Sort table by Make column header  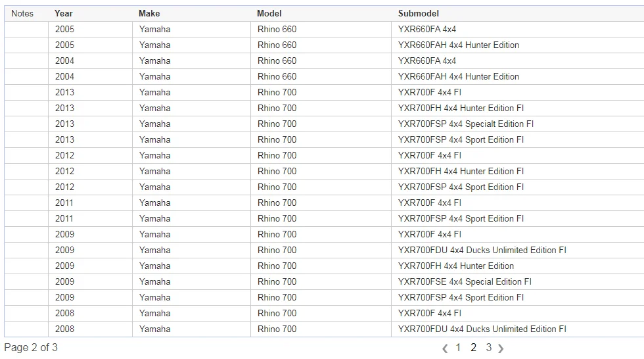coord(149,14)
